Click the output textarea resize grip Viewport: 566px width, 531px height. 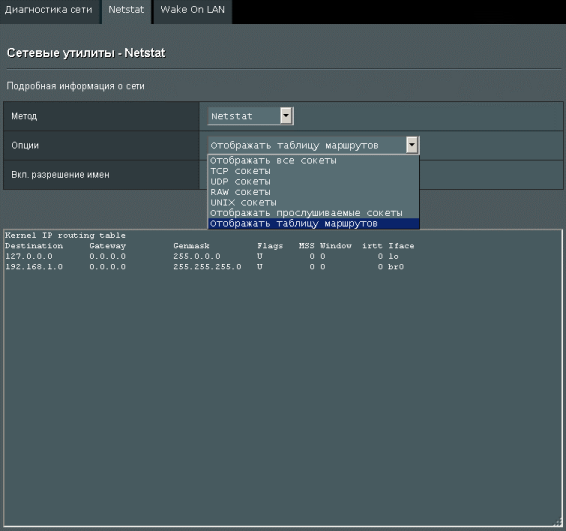558,522
